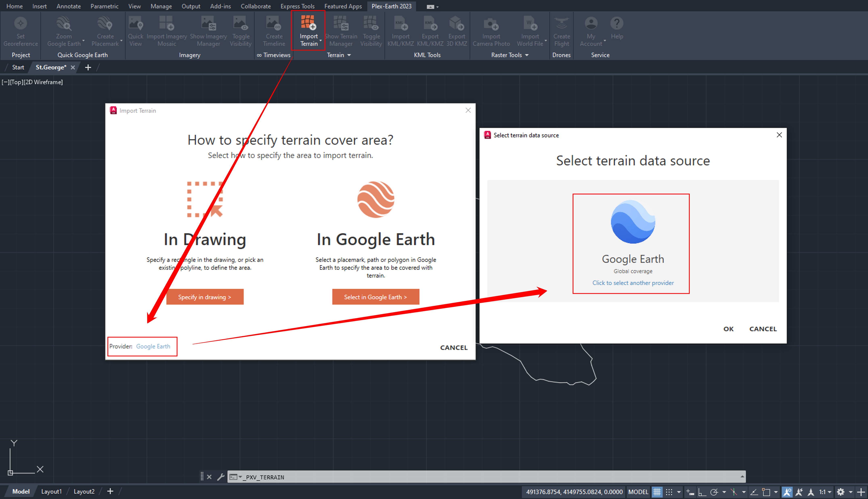Click the command line customize wrench icon
868x499 pixels.
coord(221,477)
